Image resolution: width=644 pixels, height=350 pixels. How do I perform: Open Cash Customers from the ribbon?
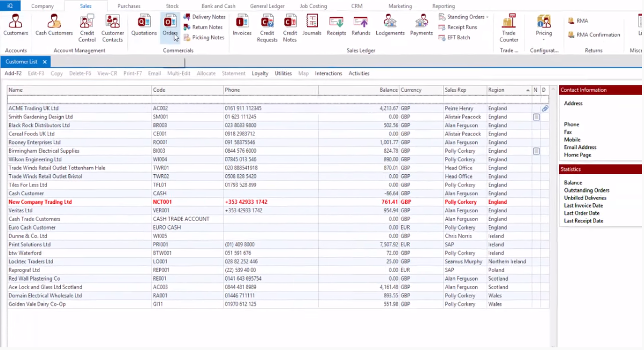point(54,25)
